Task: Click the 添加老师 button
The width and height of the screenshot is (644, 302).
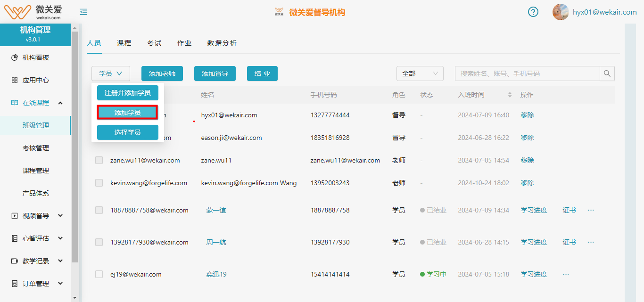Action: click(162, 73)
